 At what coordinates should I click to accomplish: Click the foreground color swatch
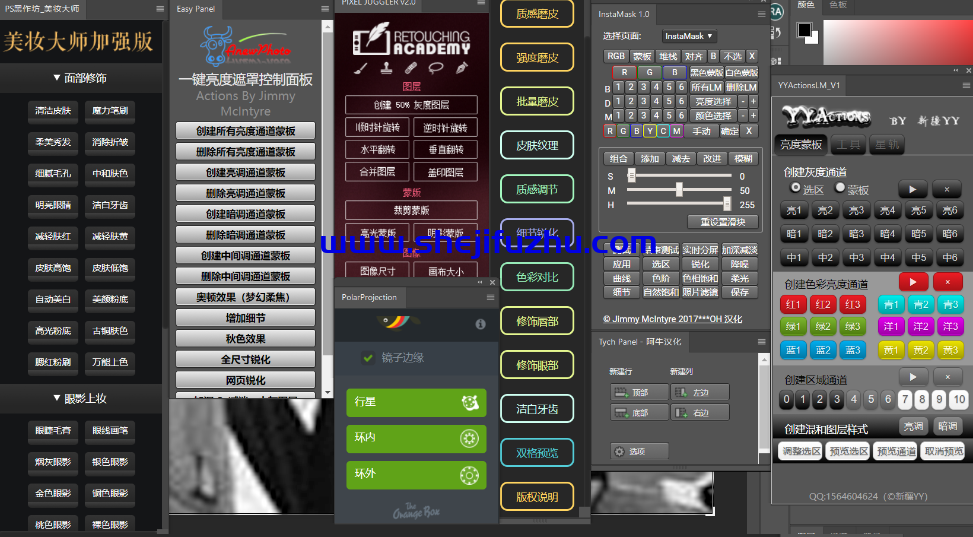[x=805, y=30]
